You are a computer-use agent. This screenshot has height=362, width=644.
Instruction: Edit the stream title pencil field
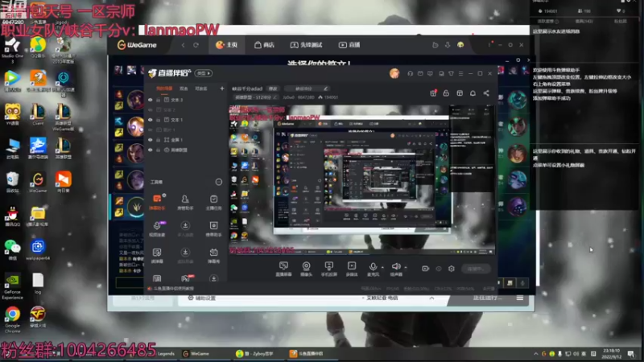point(307,88)
